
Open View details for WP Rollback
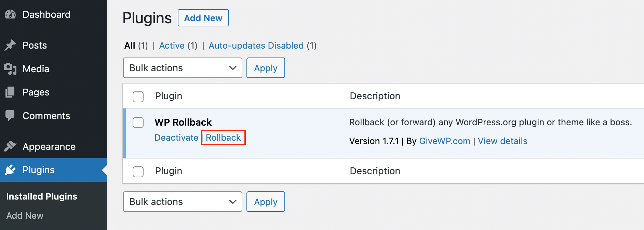point(502,141)
